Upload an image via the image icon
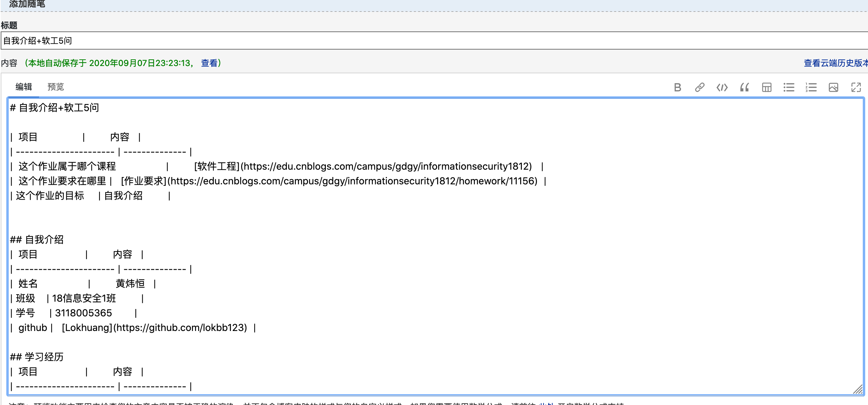This screenshot has height=405, width=868. pos(833,87)
